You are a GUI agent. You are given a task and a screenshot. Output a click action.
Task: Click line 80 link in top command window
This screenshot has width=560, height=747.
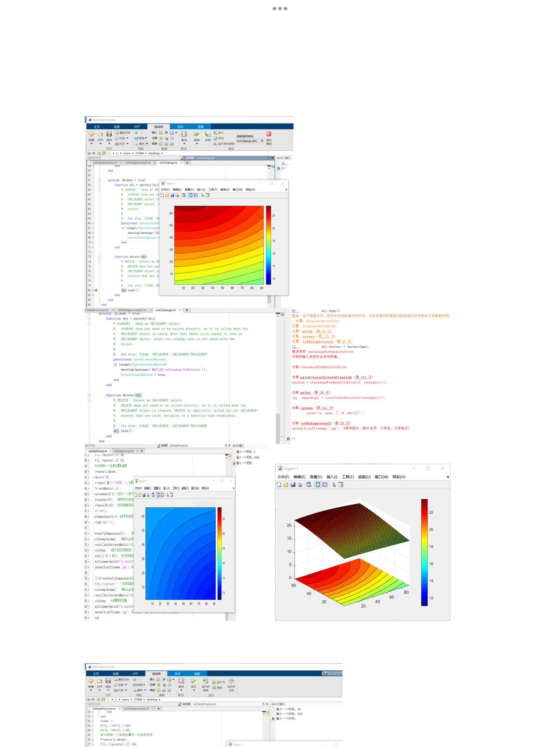tap(283, 164)
